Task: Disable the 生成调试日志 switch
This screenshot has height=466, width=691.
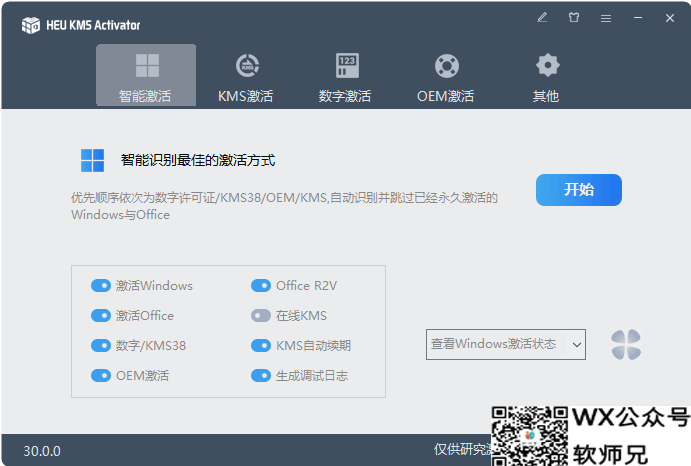Action: click(261, 376)
